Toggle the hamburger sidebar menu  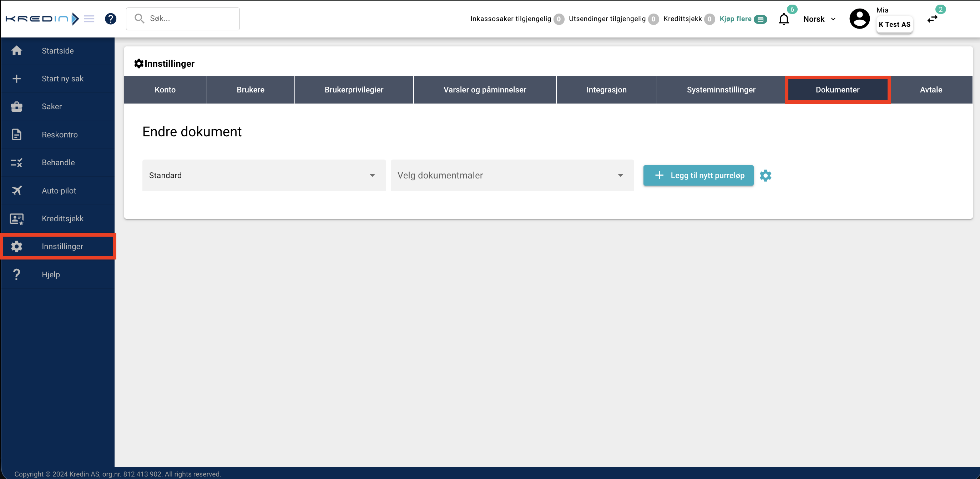[x=89, y=19]
